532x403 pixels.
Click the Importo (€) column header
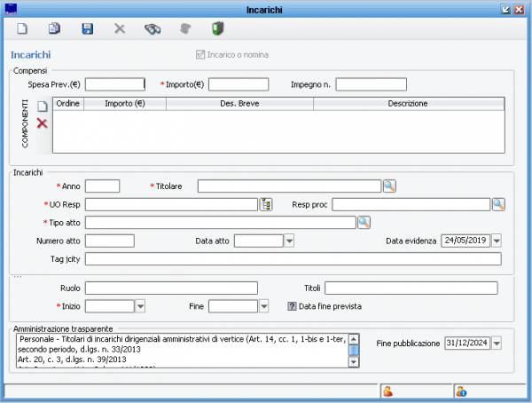124,103
